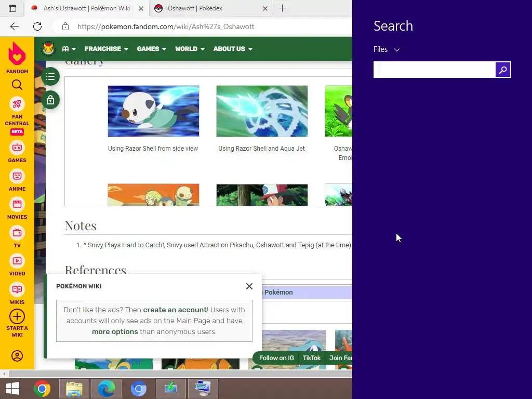Click the horizontal scrollbar track
The width and height of the screenshot is (532, 399).
point(180,374)
